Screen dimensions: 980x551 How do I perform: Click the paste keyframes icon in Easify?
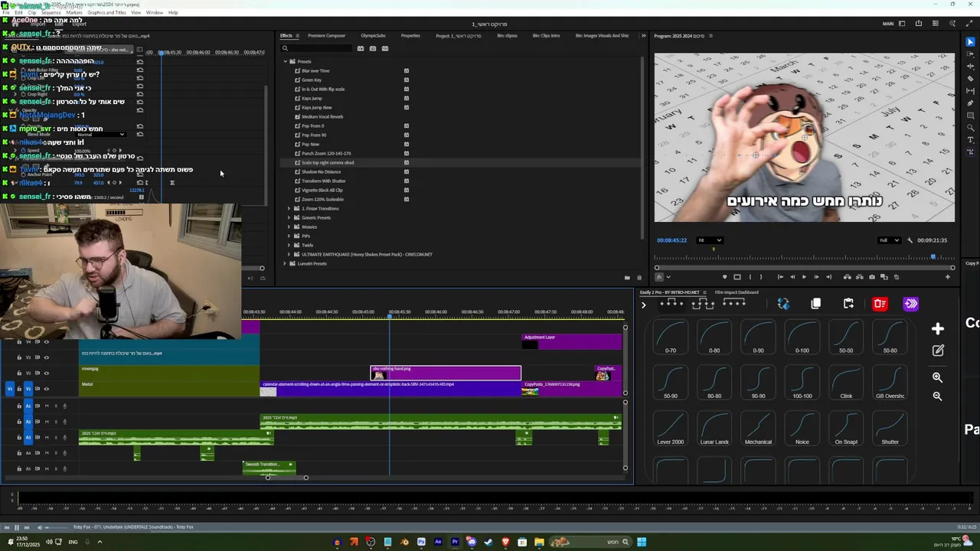tap(848, 304)
